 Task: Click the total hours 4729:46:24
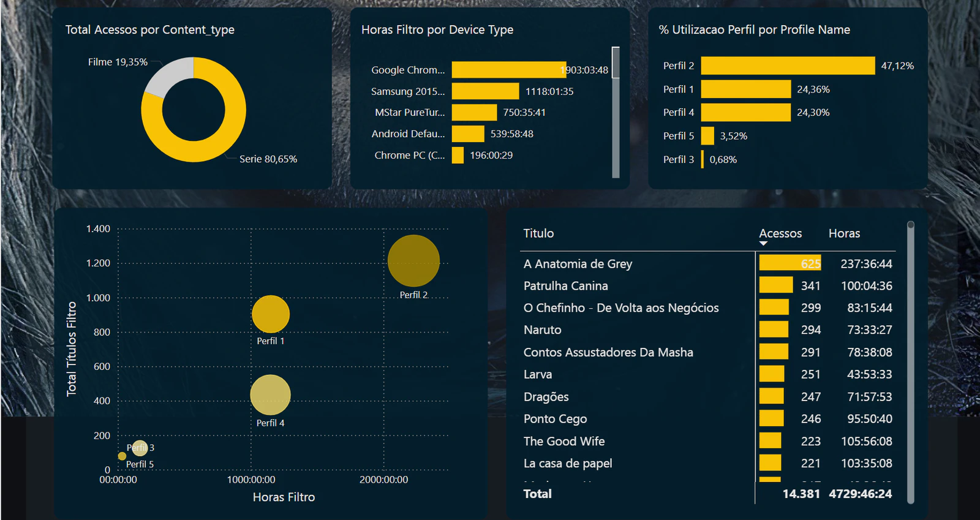(861, 494)
